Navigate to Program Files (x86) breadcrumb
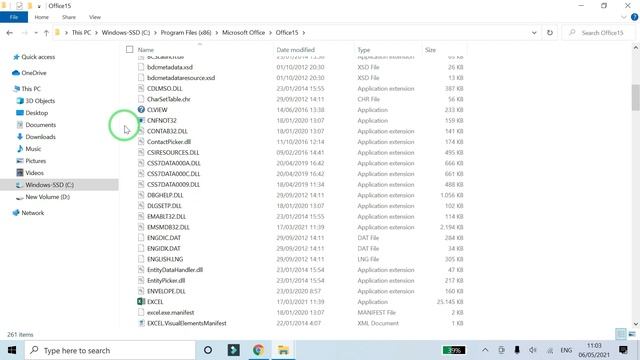The image size is (640, 360). click(x=186, y=33)
